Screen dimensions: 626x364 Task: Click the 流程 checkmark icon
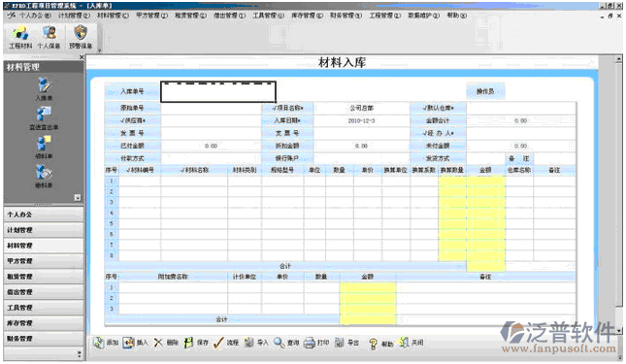(x=218, y=343)
